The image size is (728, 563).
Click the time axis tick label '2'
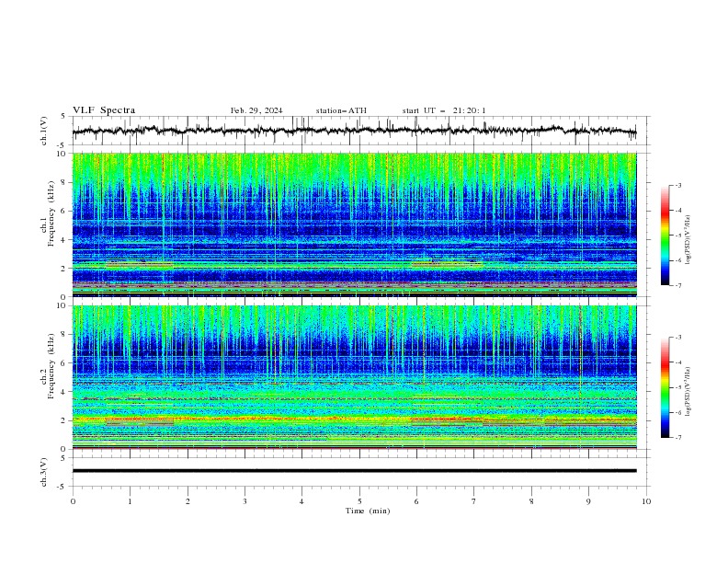[188, 501]
